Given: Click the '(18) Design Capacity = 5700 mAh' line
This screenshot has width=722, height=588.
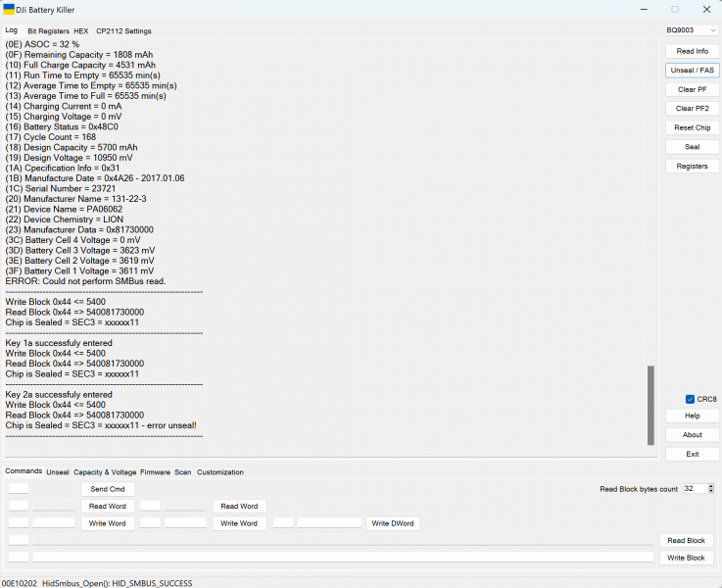Looking at the screenshot, I should pos(72,147).
